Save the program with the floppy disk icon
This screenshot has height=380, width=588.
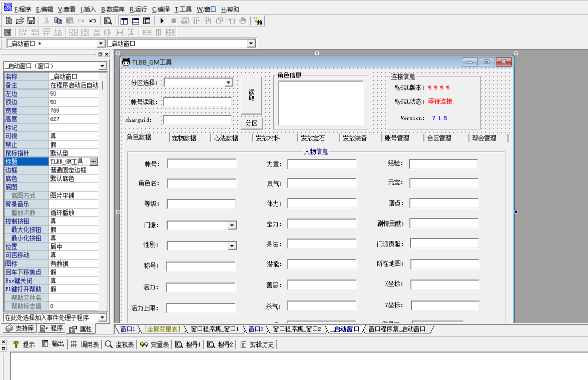coord(31,20)
